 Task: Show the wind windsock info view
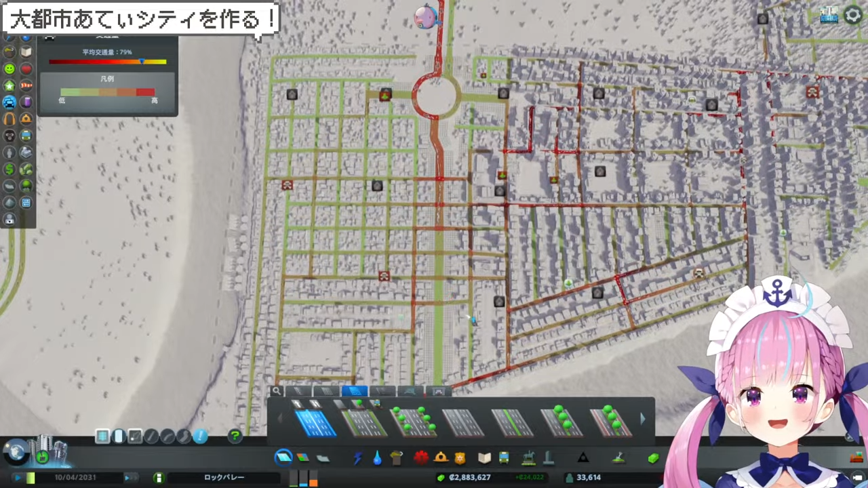pyautogui.click(x=26, y=85)
